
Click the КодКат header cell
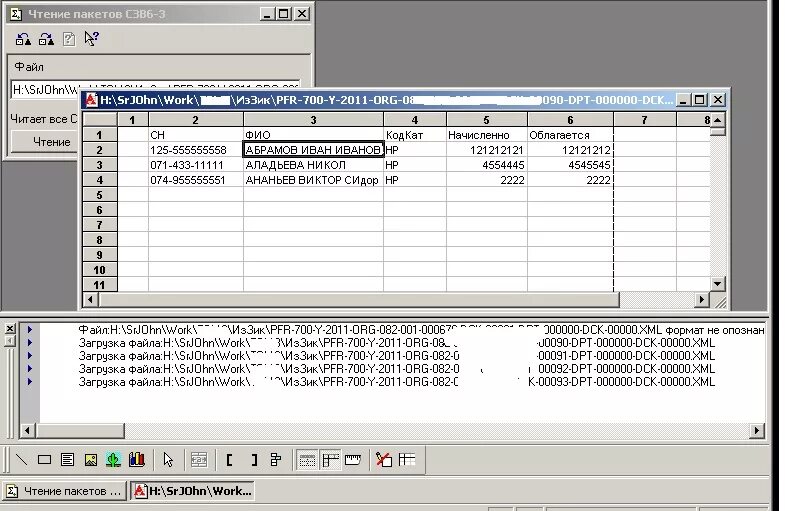(x=415, y=135)
